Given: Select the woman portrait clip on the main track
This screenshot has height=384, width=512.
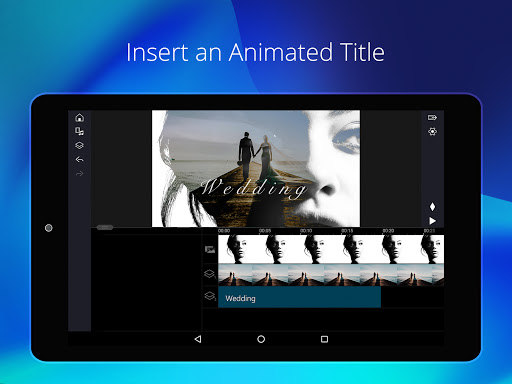Looking at the screenshot, I should [331, 249].
